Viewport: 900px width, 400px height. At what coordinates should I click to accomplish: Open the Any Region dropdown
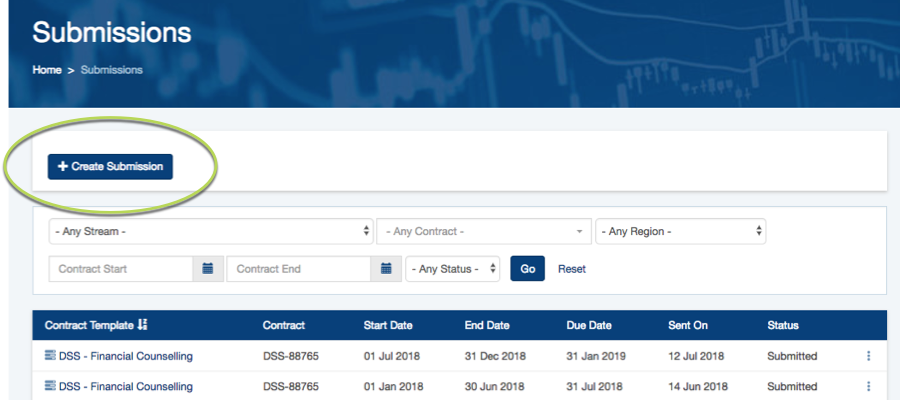point(681,231)
